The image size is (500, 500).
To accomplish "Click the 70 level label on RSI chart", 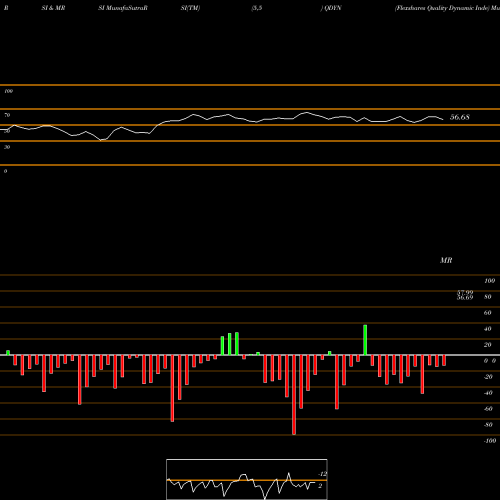I will pyautogui.click(x=7, y=115).
